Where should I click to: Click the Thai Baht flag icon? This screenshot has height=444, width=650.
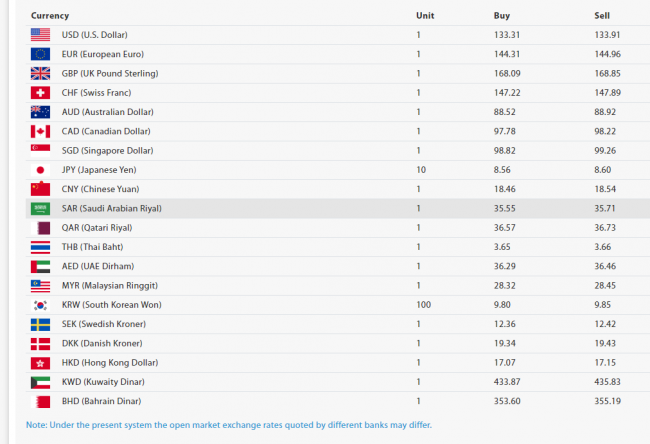pyautogui.click(x=40, y=247)
